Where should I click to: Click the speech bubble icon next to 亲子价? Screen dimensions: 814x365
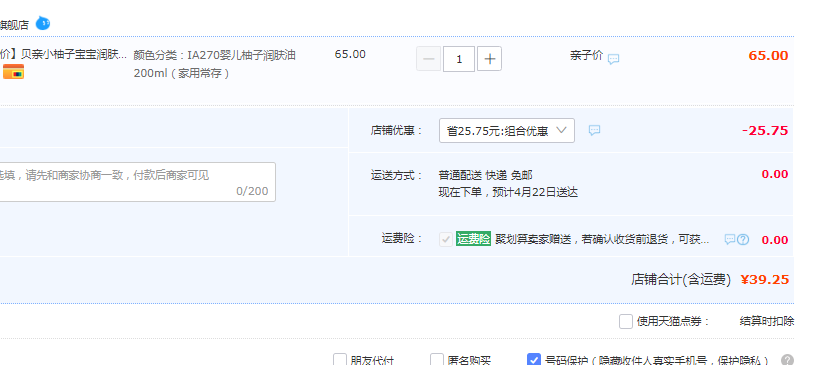tap(614, 59)
